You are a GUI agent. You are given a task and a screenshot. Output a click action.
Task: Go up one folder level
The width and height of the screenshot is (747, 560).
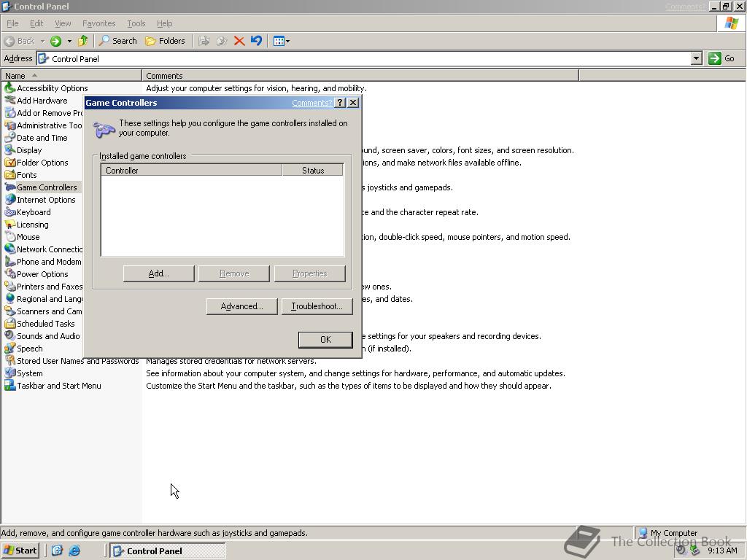[83, 41]
